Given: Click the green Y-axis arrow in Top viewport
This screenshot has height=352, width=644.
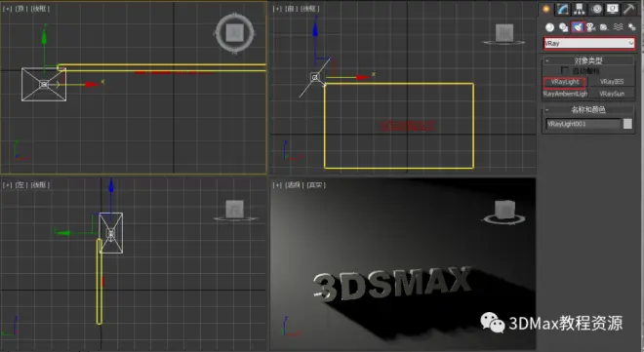Looking at the screenshot, I should (x=44, y=35).
